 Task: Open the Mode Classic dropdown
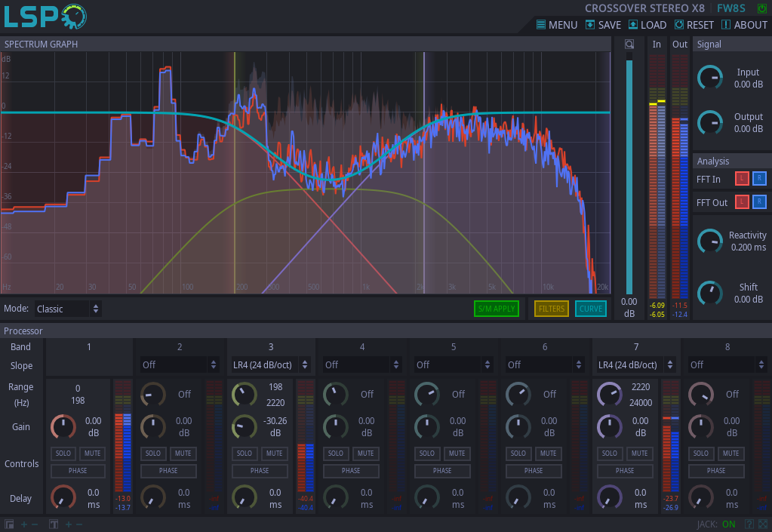[68, 309]
